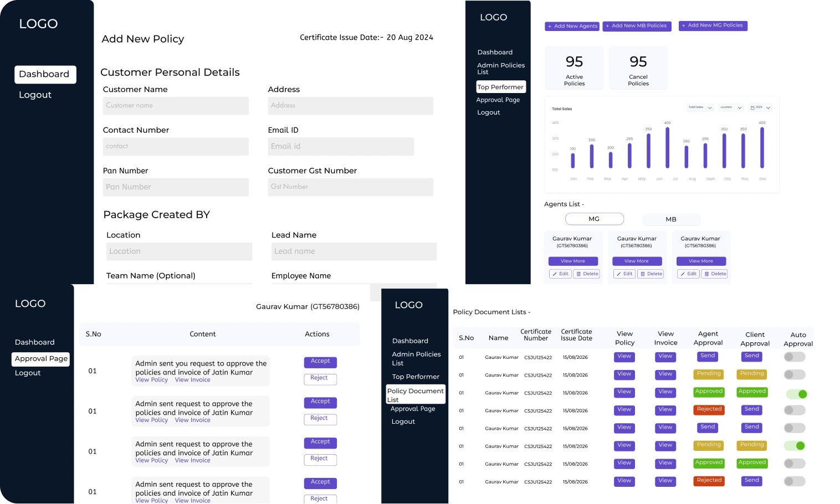Click trash Delete icon on first agent card
This screenshot has width=840, height=504.
[578, 274]
